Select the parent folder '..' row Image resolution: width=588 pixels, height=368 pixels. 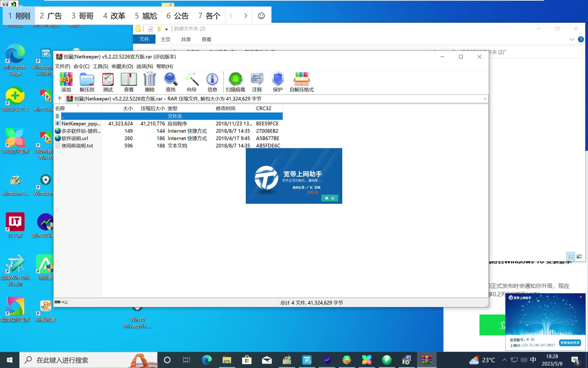pos(168,116)
